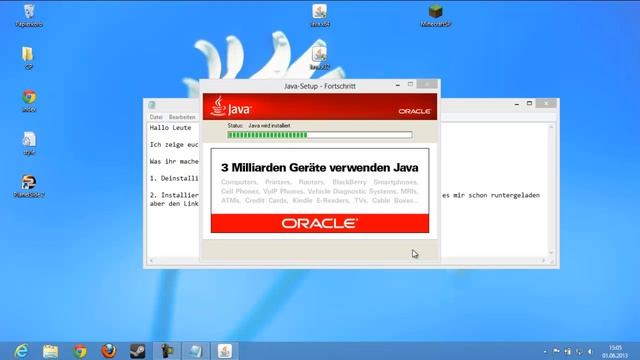Launch Firefox from the taskbar
Image resolution: width=640 pixels, height=360 pixels.
pyautogui.click(x=109, y=351)
